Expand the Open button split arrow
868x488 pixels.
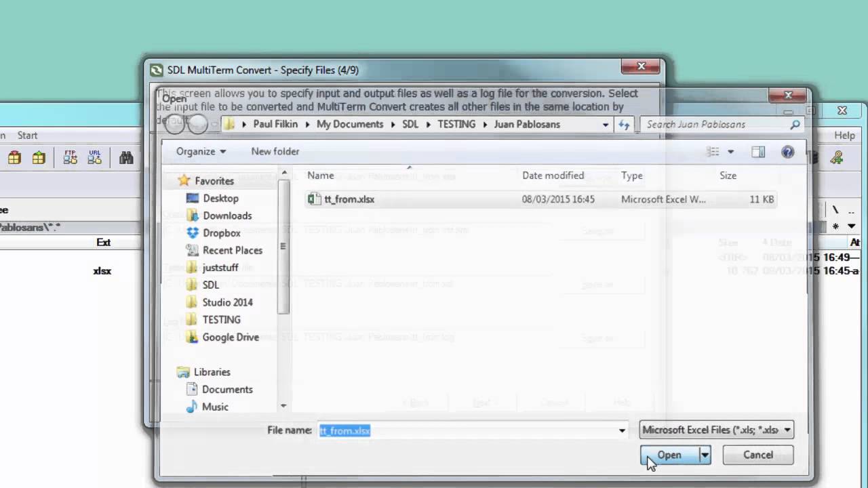tap(705, 455)
